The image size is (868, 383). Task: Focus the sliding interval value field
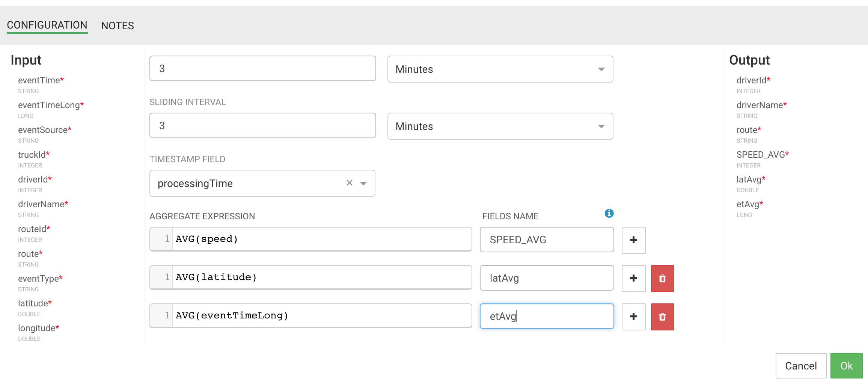[262, 125]
